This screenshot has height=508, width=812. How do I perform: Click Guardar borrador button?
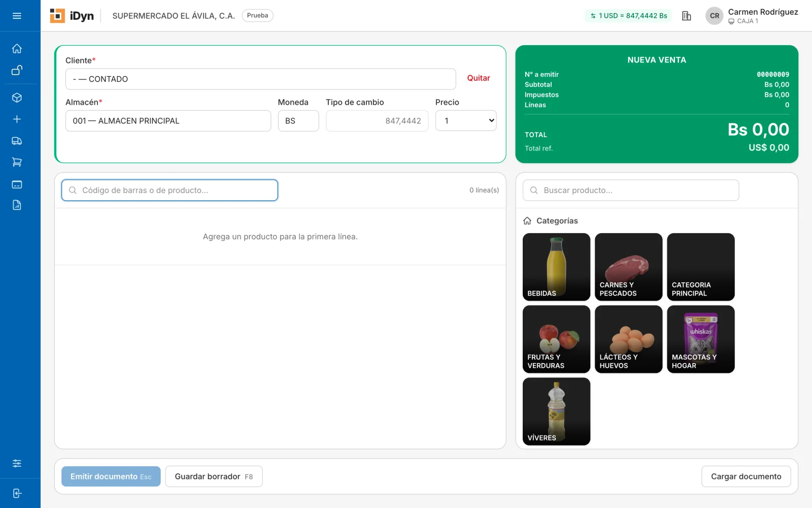pos(214,477)
